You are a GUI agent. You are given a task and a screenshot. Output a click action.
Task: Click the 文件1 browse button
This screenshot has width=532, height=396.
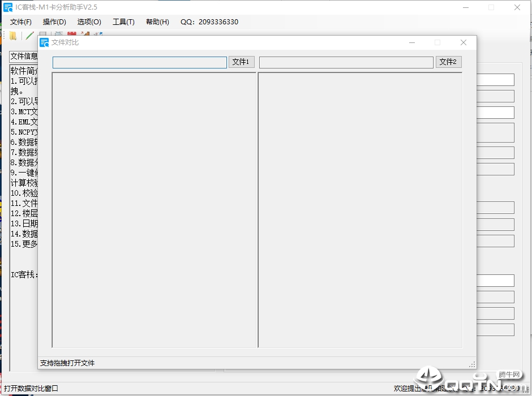coord(241,62)
